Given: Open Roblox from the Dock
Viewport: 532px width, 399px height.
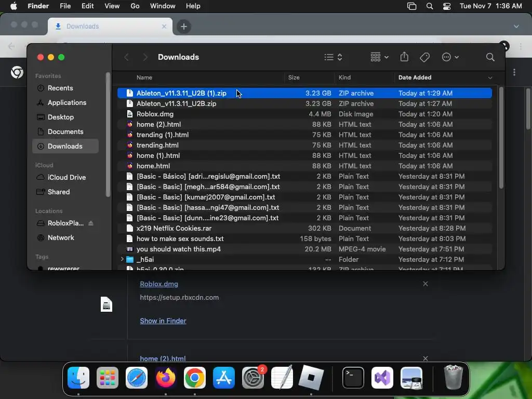Looking at the screenshot, I should pos(311,378).
